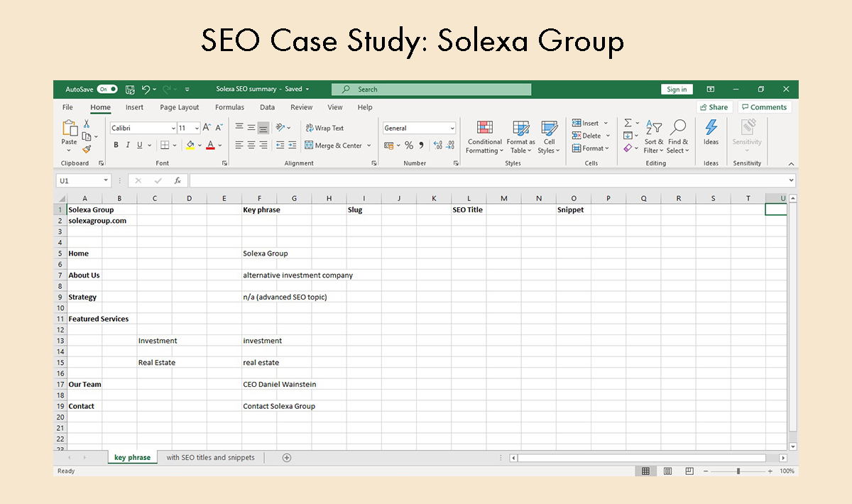
Task: Apply borders with the Borders icon
Action: pos(165,146)
